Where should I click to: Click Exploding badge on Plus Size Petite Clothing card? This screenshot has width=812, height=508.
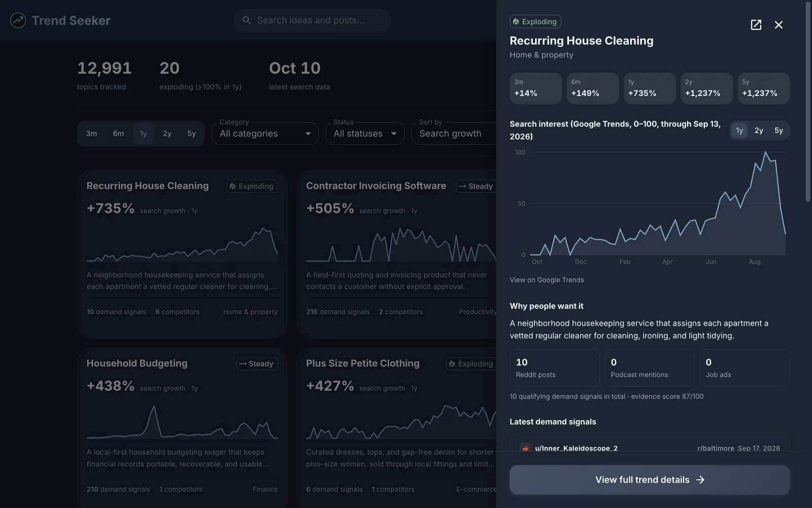(x=471, y=364)
